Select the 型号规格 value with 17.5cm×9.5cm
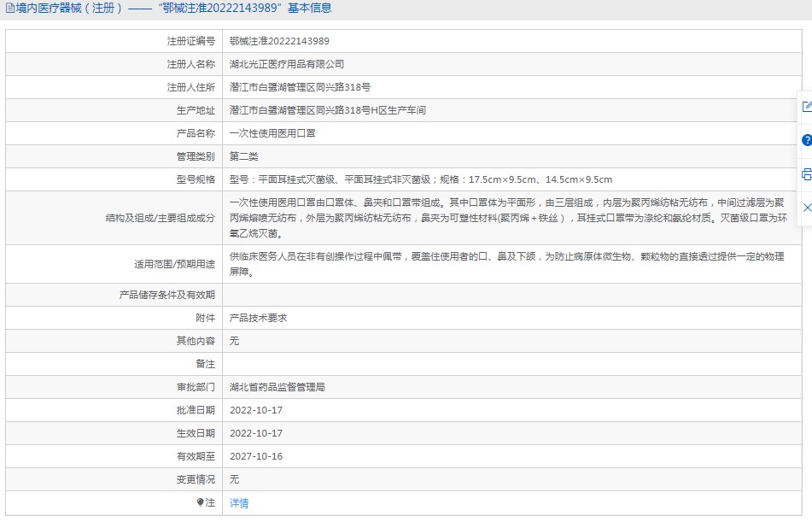This screenshot has height=522, width=812. 420,179
